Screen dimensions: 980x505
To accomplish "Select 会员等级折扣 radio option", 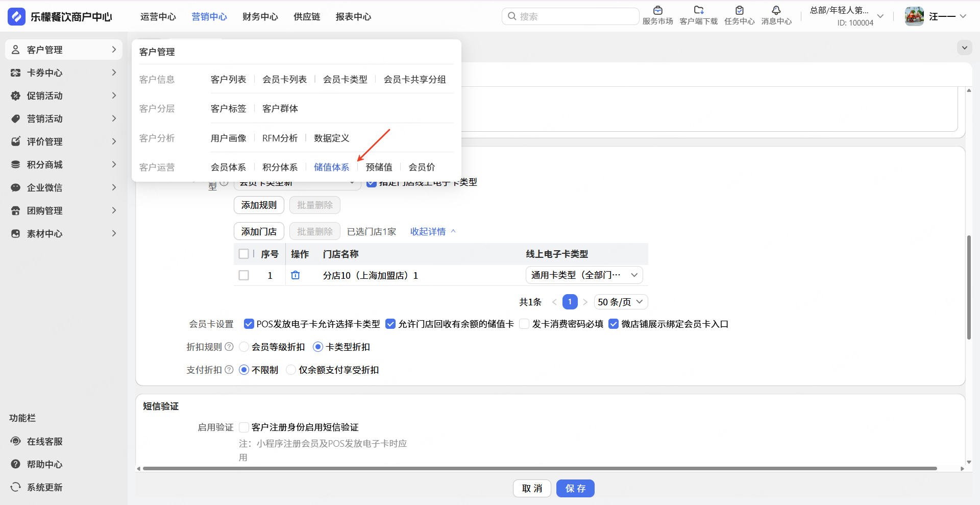I will pyautogui.click(x=244, y=347).
